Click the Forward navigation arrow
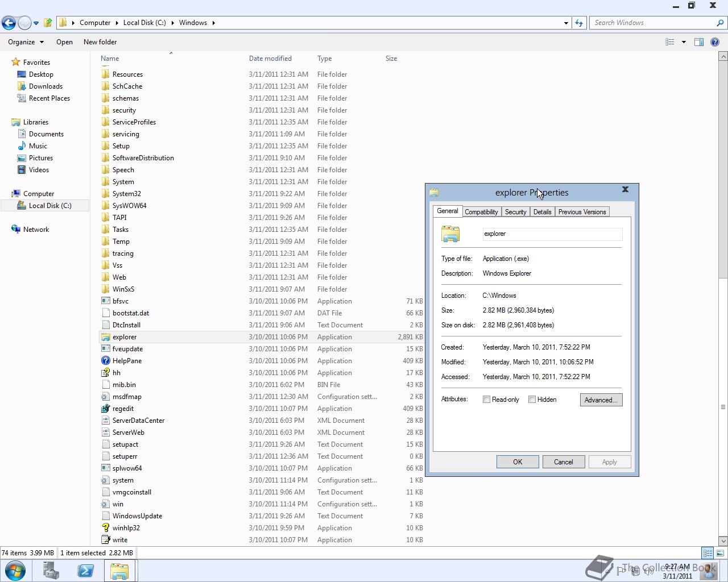 24,23
